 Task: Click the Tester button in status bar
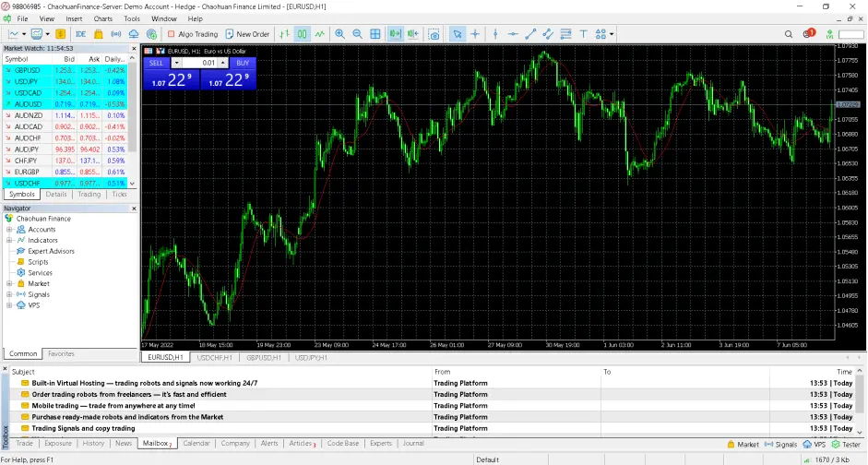click(x=847, y=445)
